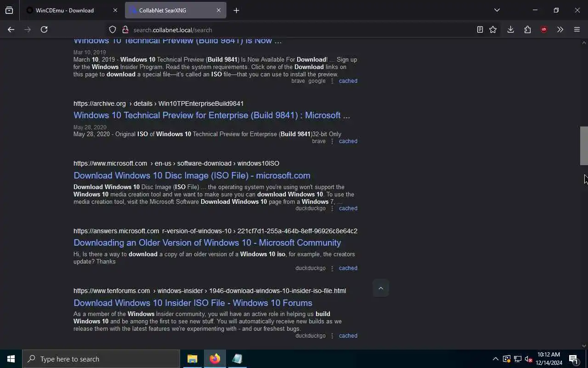Screen dimensions: 588x368
Task: Open Windows 10 Technical Preview Is Now result
Action: pyautogui.click(x=177, y=40)
